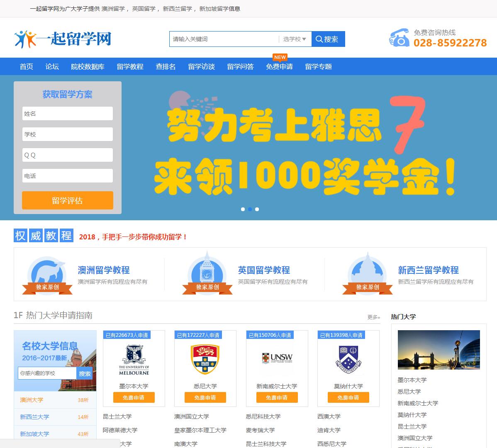The width and height of the screenshot is (497, 448).
Task: Open 留学专题 navigation item
Action: 318,66
